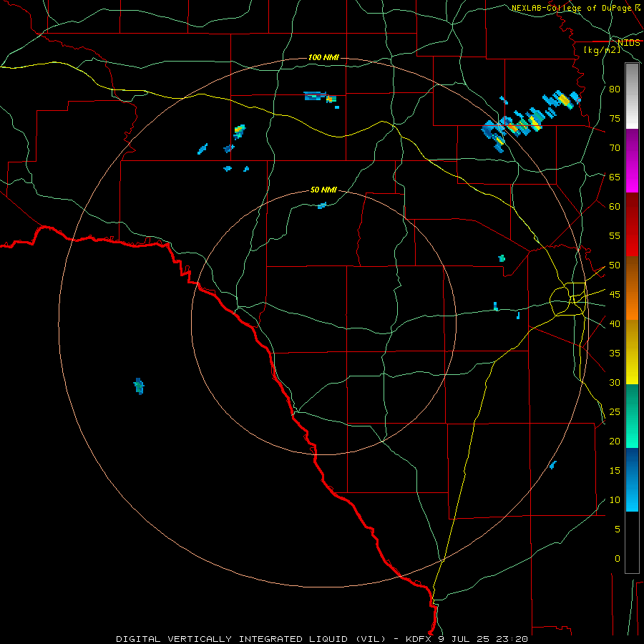Image resolution: width=644 pixels, height=644 pixels.
Task: Click the 55 value on the color scale
Action: click(x=615, y=235)
